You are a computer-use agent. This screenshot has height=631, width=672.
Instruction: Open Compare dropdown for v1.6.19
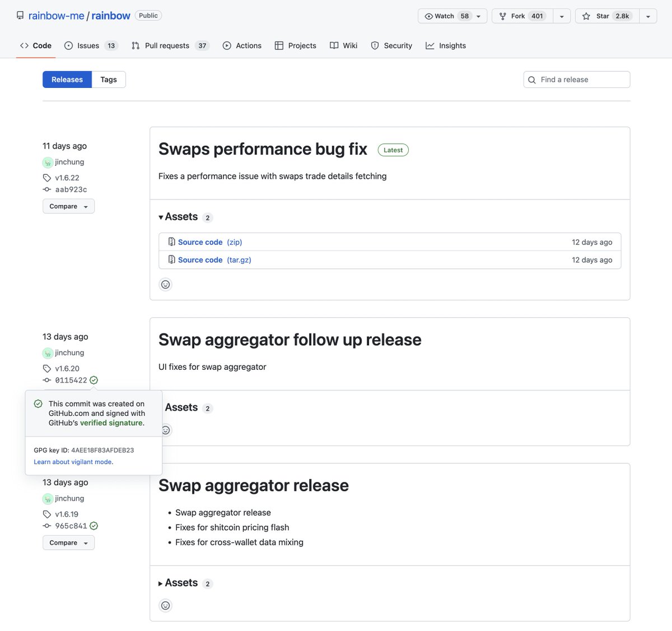tap(68, 542)
